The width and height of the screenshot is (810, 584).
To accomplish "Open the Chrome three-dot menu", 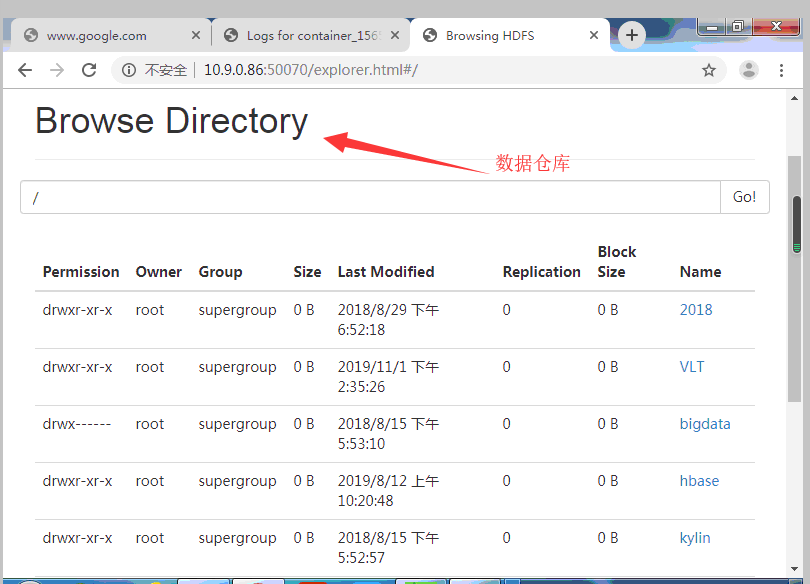I will [781, 70].
